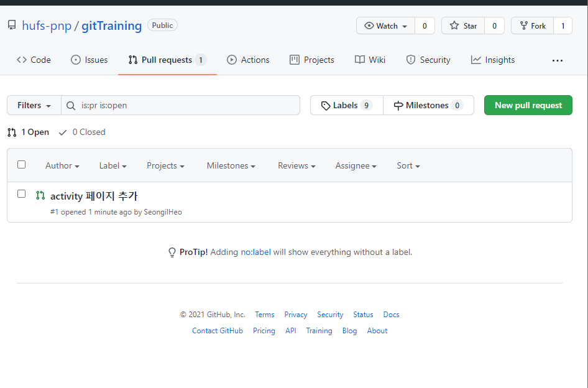588x388 pixels.
Task: Click the watchers count 0
Action: 425,25
